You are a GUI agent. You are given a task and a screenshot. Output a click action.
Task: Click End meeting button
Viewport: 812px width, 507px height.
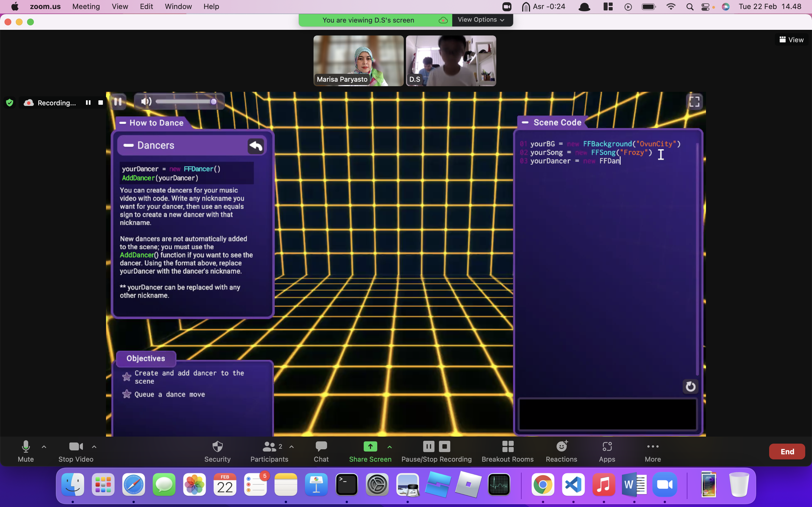coord(787,452)
